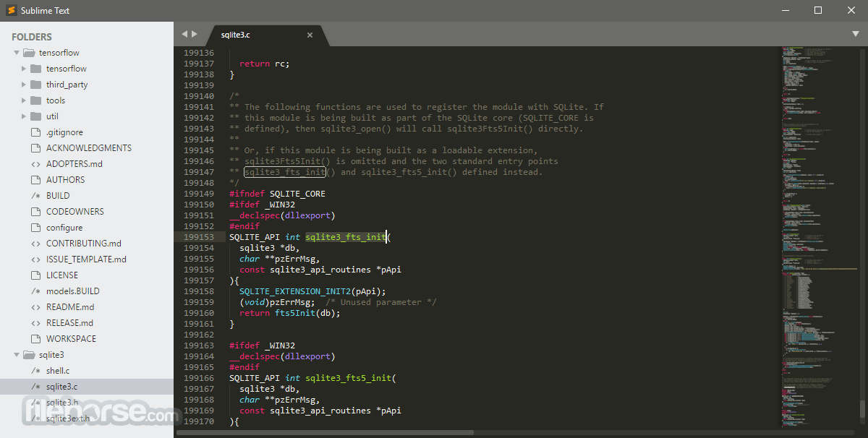Image resolution: width=868 pixels, height=438 pixels.
Task: Open ISSUE_TEMPLATE.md file
Action: 87,259
